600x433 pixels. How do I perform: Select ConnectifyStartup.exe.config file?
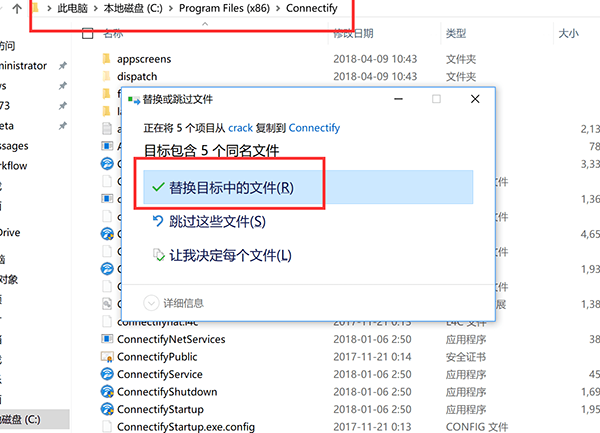coord(186,426)
